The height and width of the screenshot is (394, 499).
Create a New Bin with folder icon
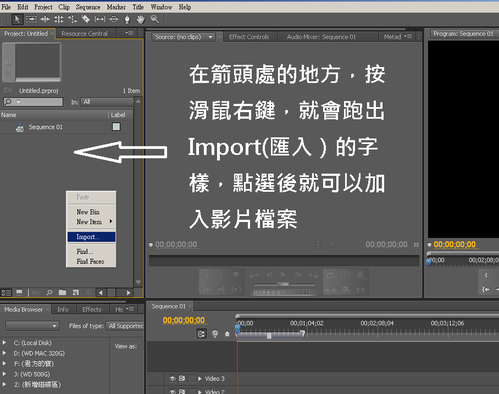(x=62, y=292)
